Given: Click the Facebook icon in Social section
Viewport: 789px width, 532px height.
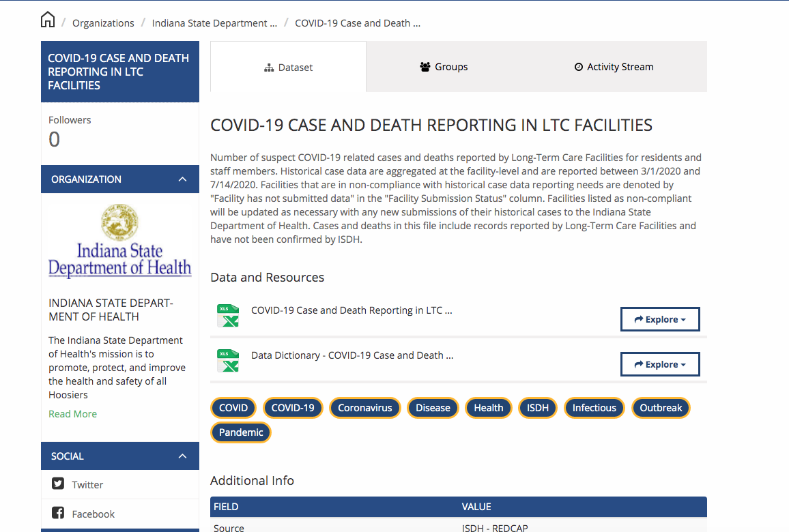Looking at the screenshot, I should tap(58, 514).
